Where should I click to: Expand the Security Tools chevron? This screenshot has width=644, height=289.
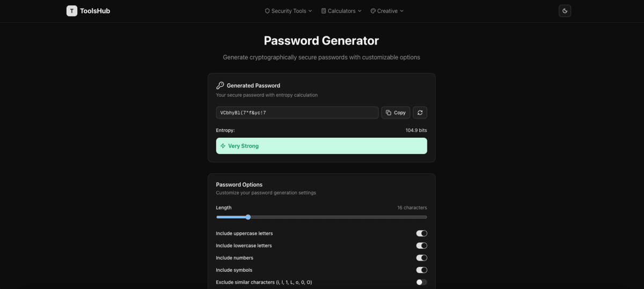click(310, 11)
